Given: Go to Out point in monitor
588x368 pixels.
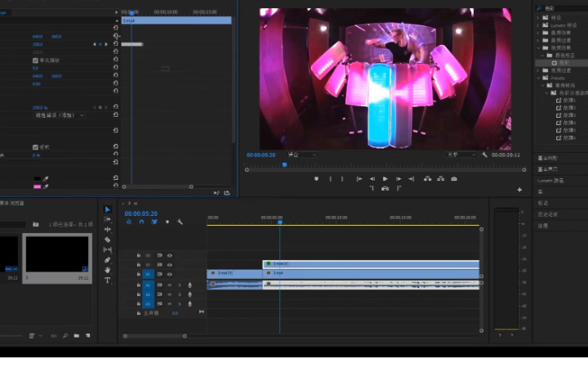Looking at the screenshot, I should point(412,179).
